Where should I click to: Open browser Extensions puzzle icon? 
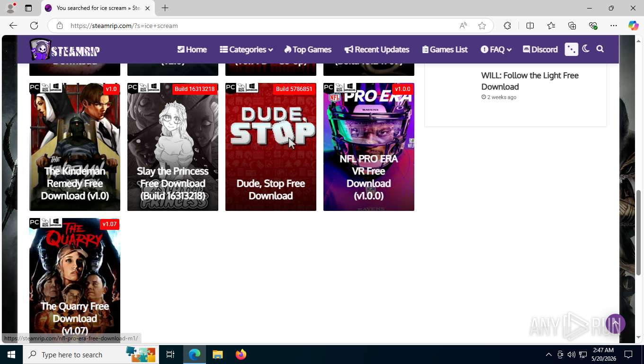coord(507,26)
